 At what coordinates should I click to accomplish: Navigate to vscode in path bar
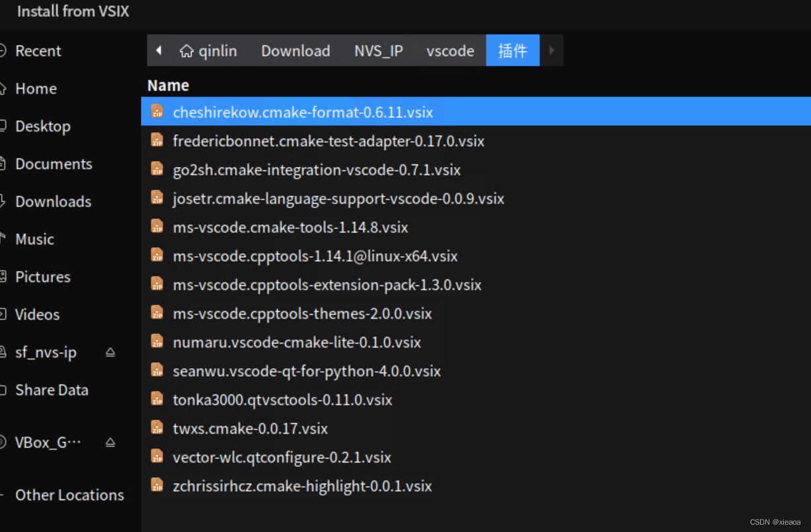tap(450, 51)
